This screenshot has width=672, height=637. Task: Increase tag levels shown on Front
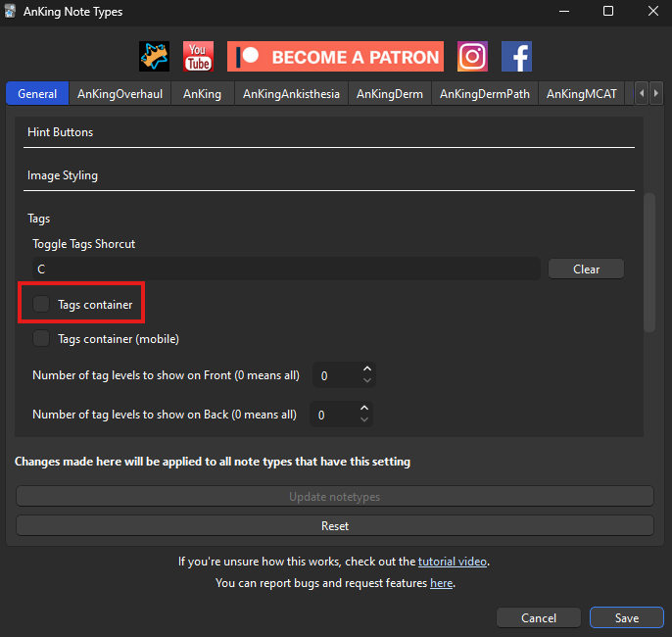point(367,369)
